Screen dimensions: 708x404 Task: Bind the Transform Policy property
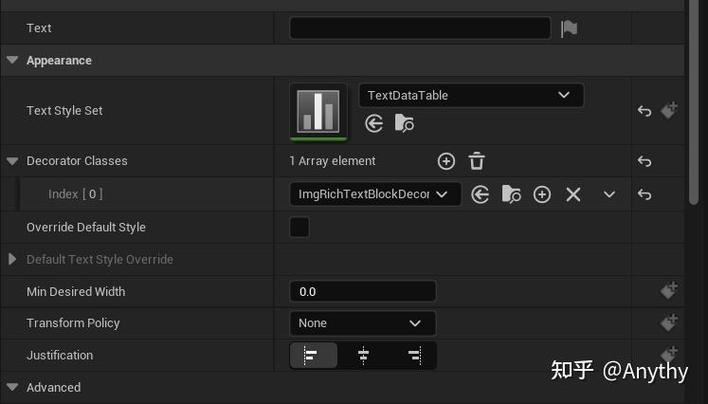669,323
